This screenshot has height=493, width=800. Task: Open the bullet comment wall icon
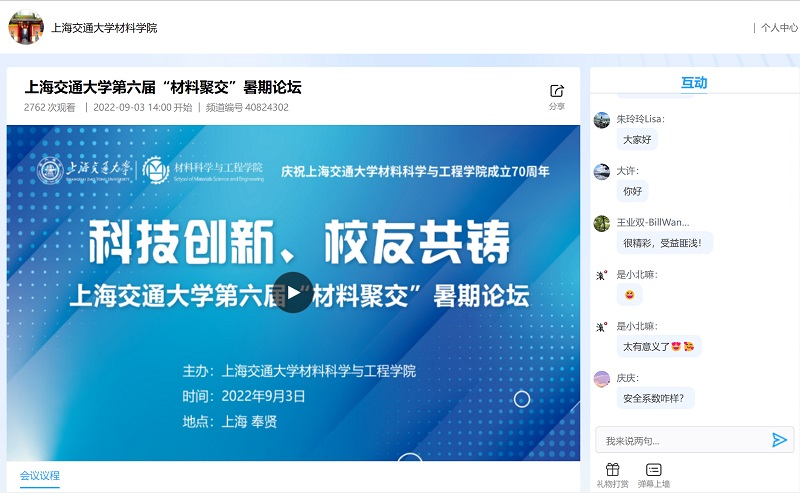coord(654,469)
